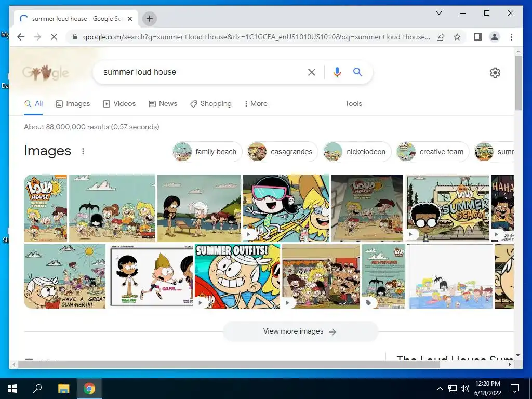Click View more images button

tap(300, 331)
